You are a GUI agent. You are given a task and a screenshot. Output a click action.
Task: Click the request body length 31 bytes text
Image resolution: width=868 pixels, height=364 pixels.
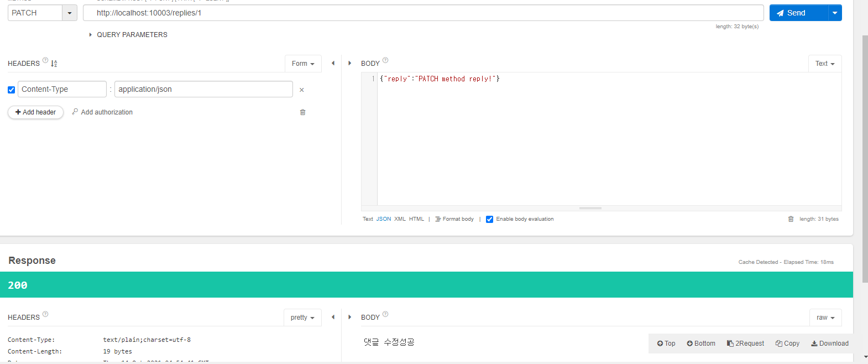[819, 219]
